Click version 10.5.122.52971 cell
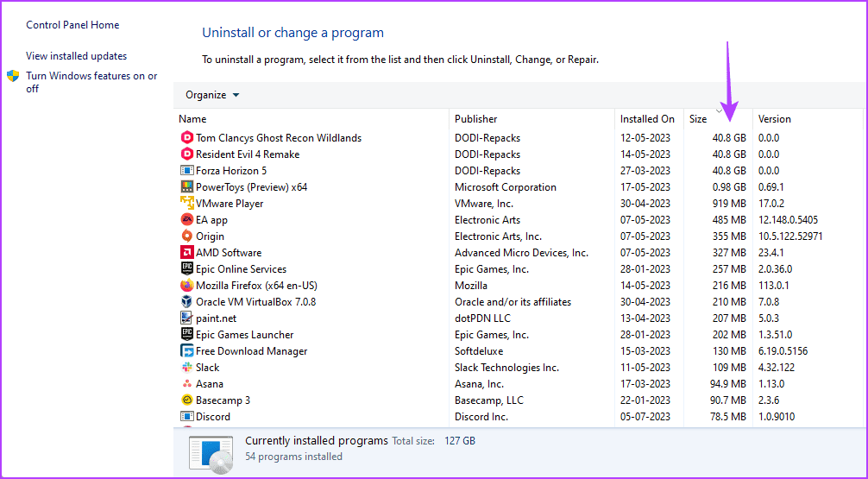 [790, 236]
